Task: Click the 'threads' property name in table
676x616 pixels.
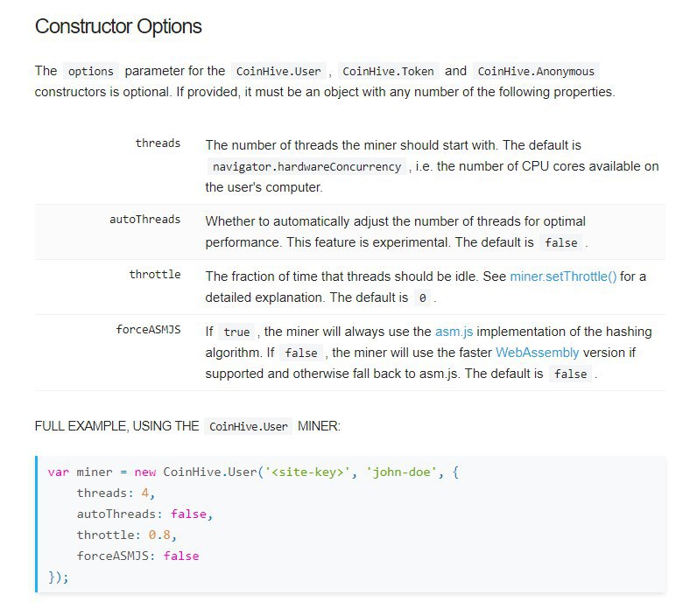Action: click(158, 143)
